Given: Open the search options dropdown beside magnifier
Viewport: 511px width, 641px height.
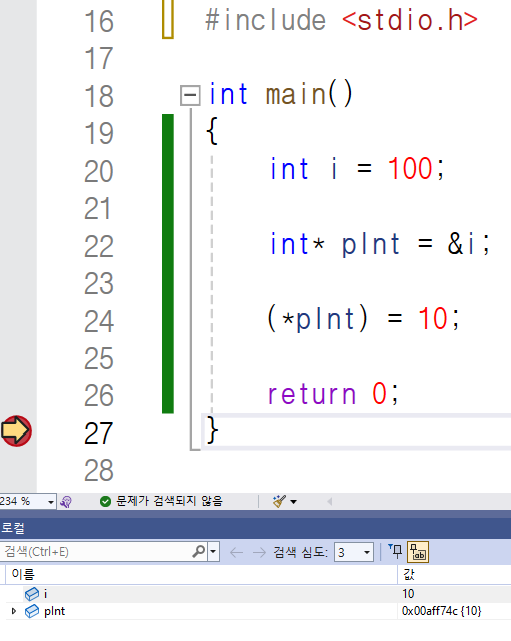Looking at the screenshot, I should [x=213, y=552].
